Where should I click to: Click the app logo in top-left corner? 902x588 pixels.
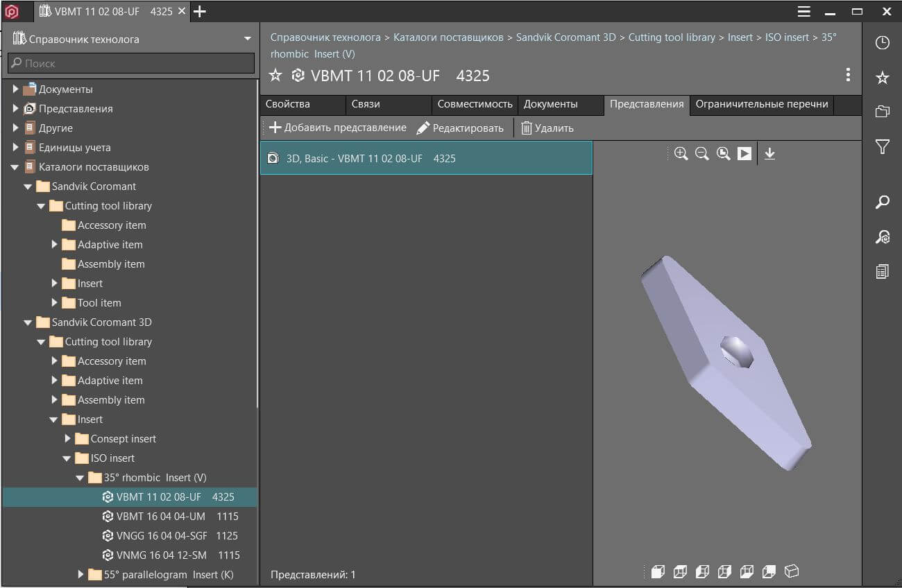tap(12, 11)
